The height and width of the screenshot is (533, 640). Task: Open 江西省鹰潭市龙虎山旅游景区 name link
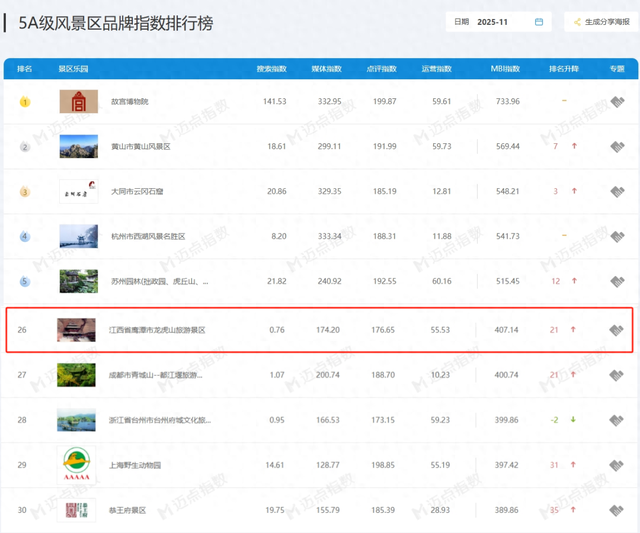coord(157,330)
